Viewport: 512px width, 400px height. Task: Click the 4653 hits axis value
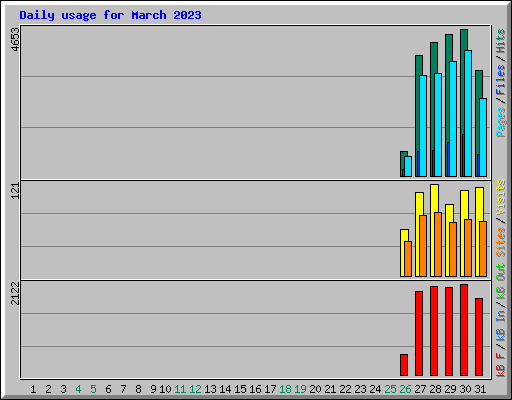pos(15,40)
